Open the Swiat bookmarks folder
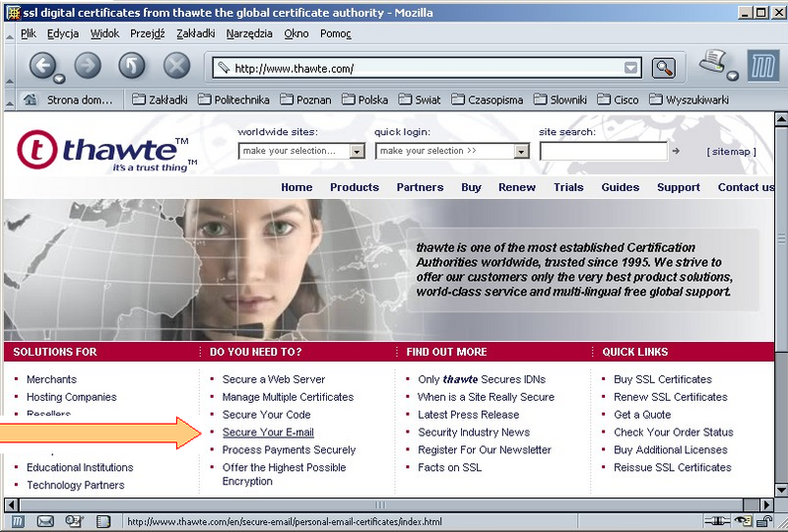This screenshot has height=532, width=788. [x=420, y=100]
